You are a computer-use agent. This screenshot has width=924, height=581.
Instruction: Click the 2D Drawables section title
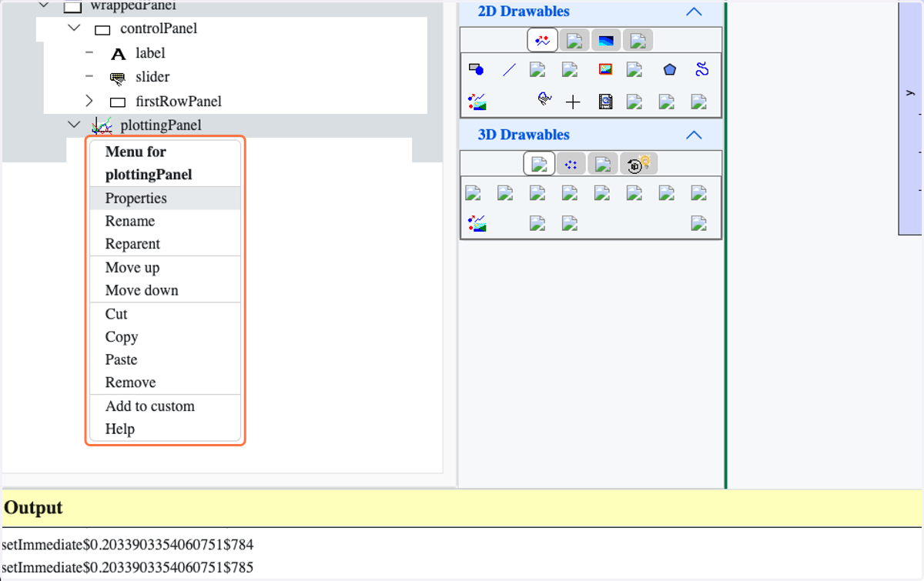(524, 12)
